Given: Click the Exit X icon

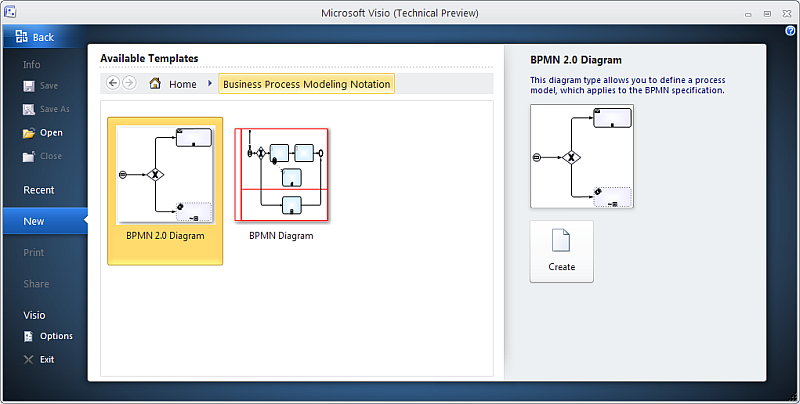Looking at the screenshot, I should 29,360.
